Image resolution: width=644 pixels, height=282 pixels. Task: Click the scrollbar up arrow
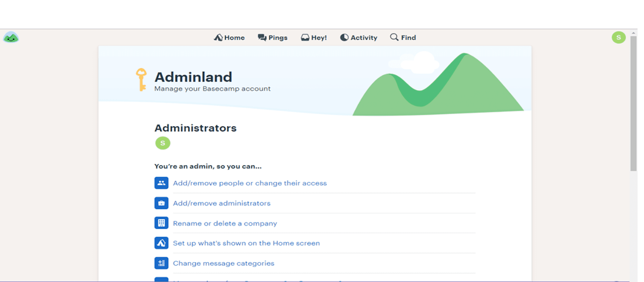633,33
